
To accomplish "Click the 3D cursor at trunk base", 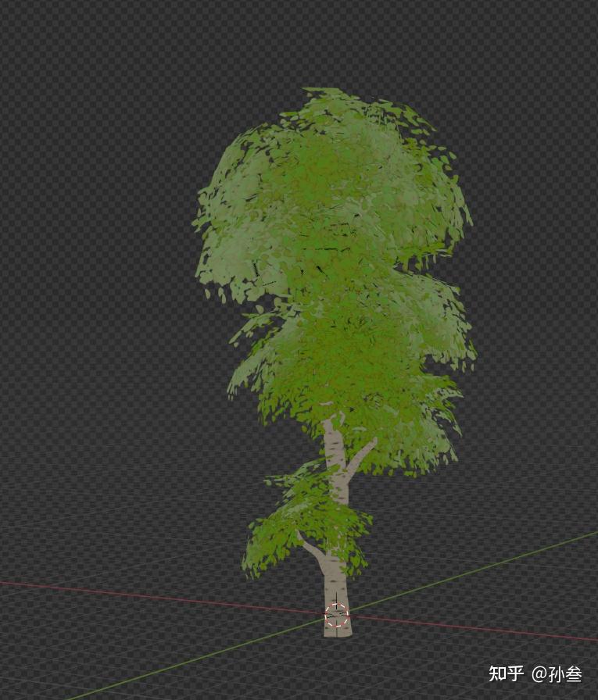I will [x=337, y=615].
